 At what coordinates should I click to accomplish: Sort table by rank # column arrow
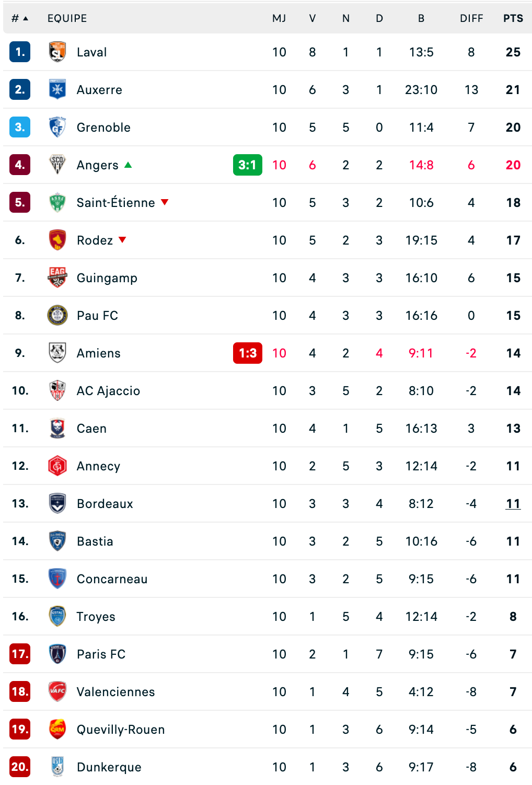pyautogui.click(x=26, y=18)
